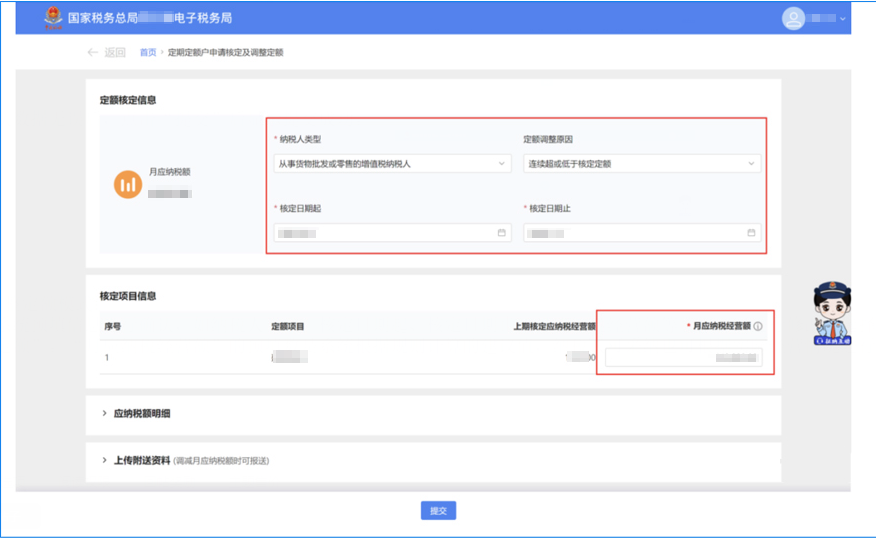The width and height of the screenshot is (876, 538).
Task: Open the tax officer assistant mascot
Action: click(828, 313)
